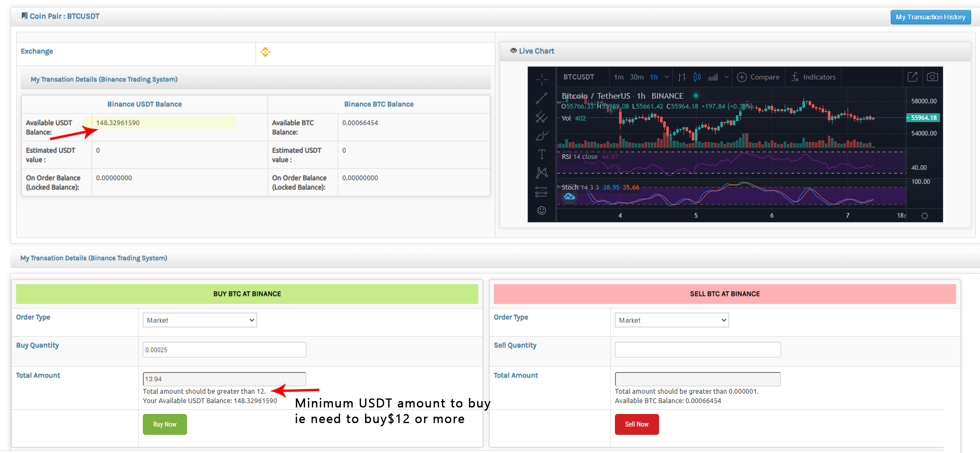This screenshot has width=980, height=453.
Task: Set chart interval to 1h
Action: (654, 77)
